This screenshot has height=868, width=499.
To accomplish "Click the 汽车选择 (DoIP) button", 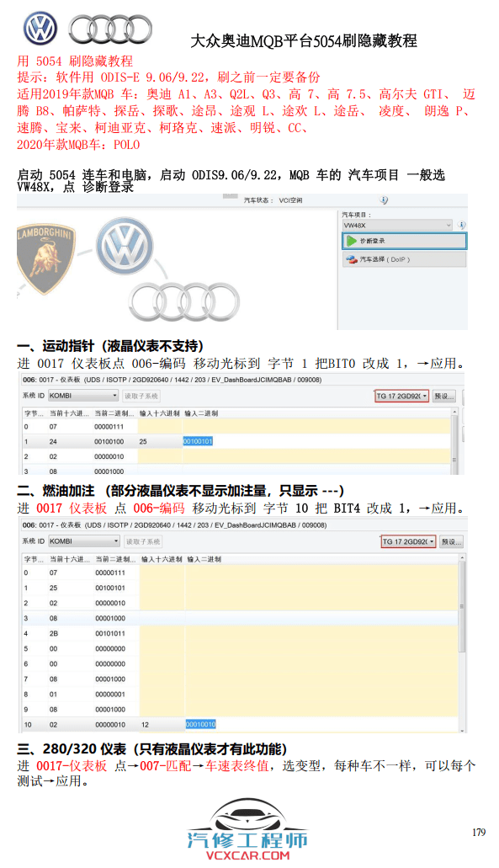I will 405,259.
